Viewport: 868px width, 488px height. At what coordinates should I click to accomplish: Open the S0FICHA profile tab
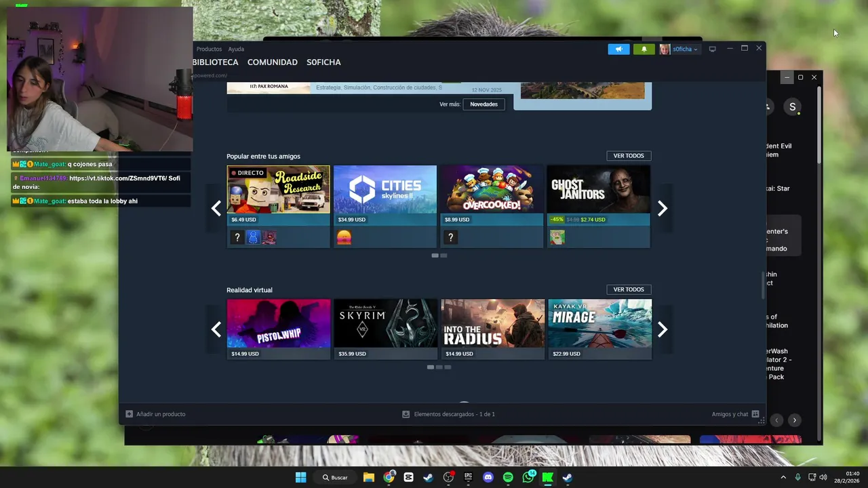tap(323, 62)
